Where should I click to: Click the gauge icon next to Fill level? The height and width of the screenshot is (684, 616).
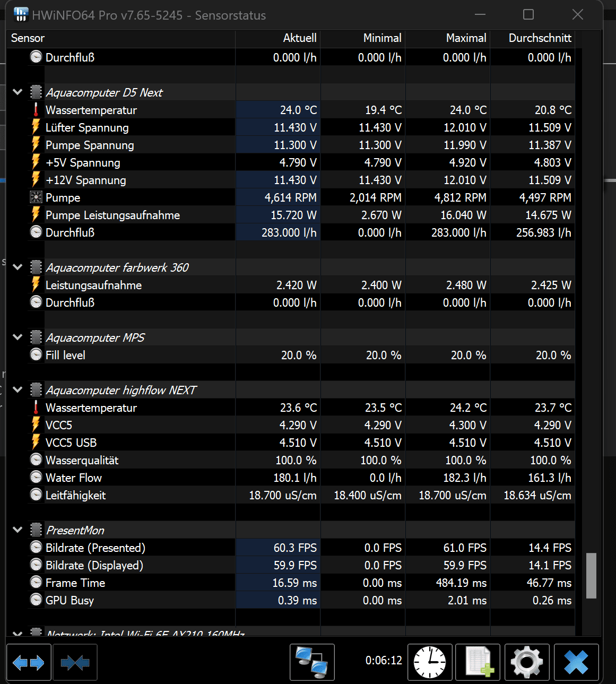point(36,355)
